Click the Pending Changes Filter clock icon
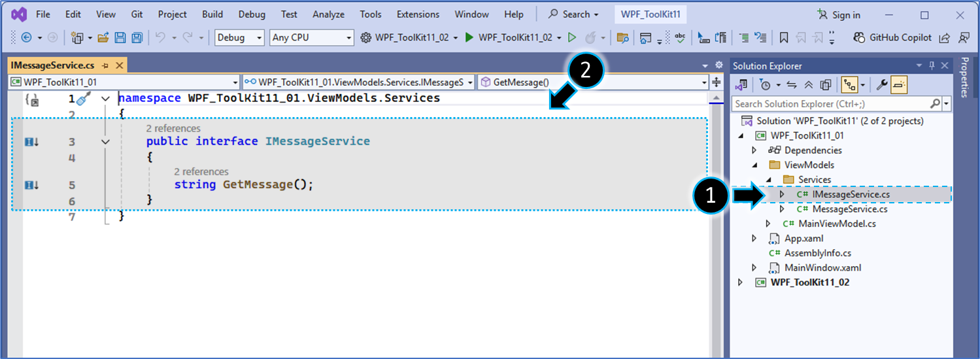 click(765, 85)
